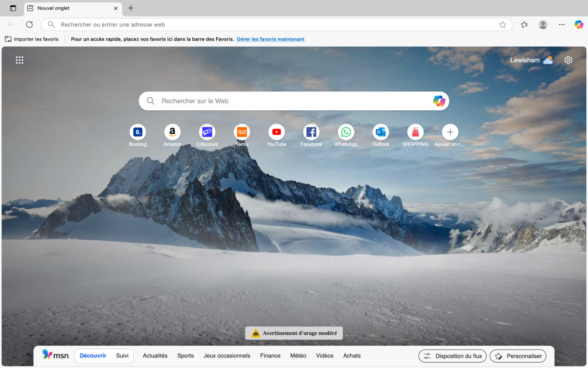Open the tab actions menu at top left
588x368 pixels.
pyautogui.click(x=13, y=8)
